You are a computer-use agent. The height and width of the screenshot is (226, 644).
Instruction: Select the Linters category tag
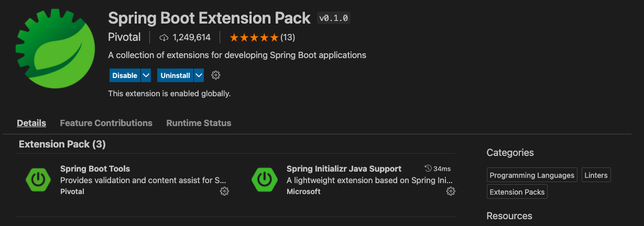pos(596,175)
